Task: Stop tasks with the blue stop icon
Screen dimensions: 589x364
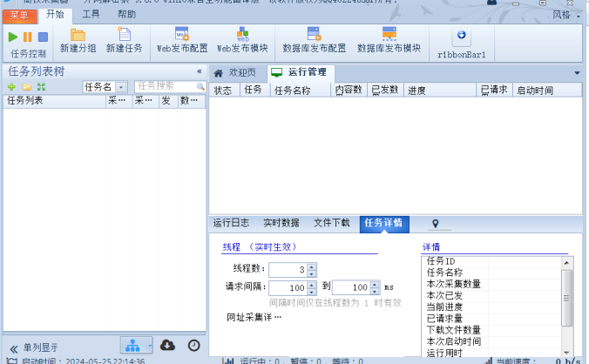Action: 43,37
